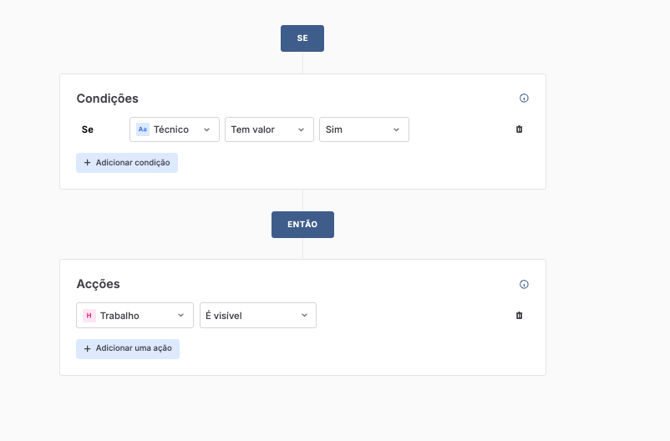Click the bold Se label in the condition row
Image resolution: width=670 pixels, height=441 pixels.
(87, 129)
